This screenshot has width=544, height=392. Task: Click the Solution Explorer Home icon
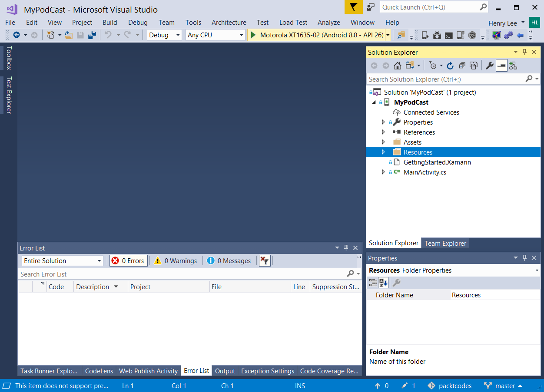397,66
